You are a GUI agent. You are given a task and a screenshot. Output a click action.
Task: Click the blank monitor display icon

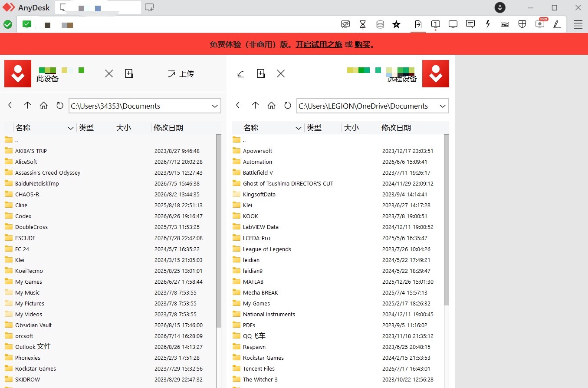(x=453, y=24)
